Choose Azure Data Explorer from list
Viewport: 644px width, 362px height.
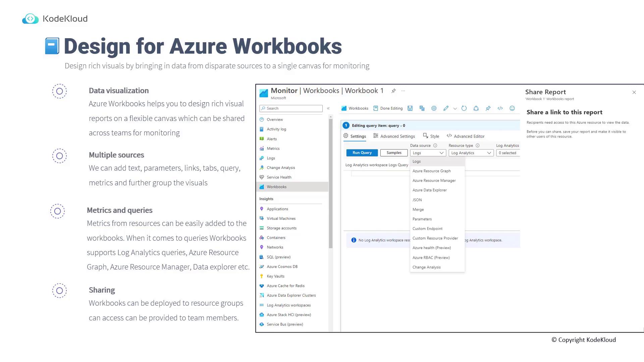point(430,190)
